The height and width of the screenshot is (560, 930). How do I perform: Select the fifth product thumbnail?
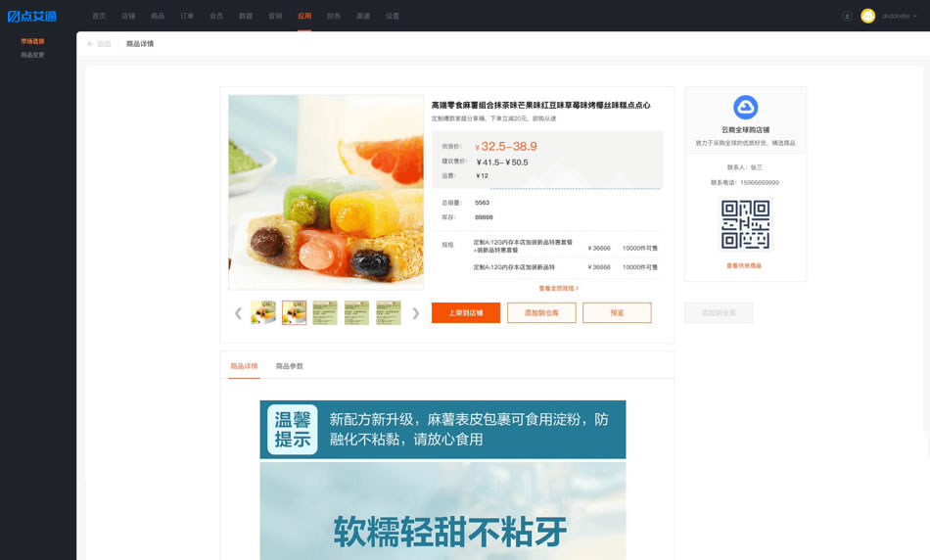[x=389, y=312]
